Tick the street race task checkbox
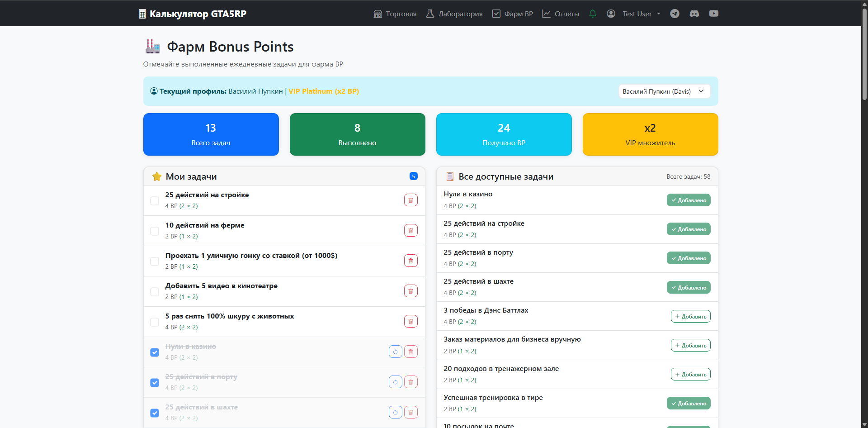 155,262
